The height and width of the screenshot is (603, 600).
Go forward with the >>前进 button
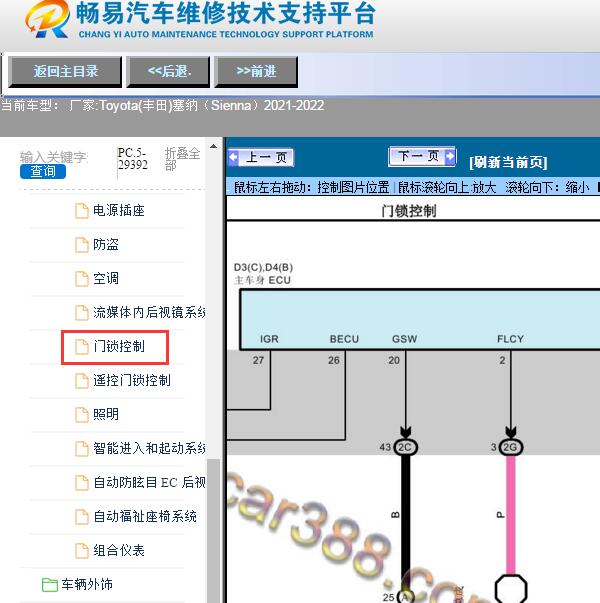256,72
